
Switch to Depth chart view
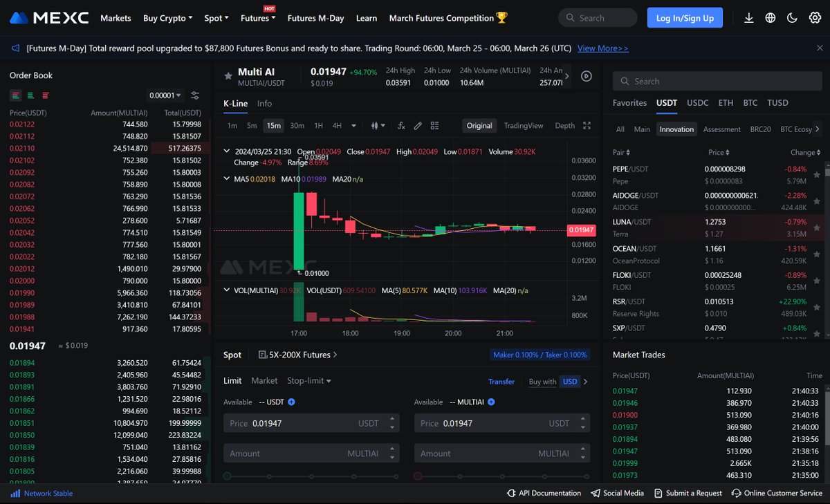click(x=565, y=126)
